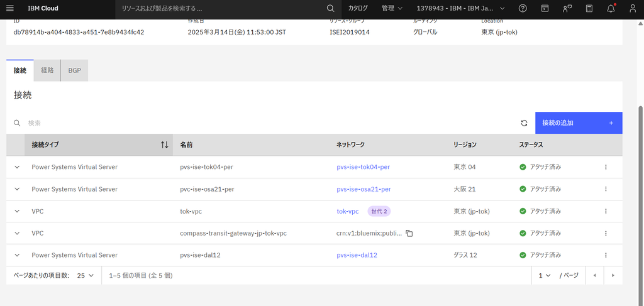
Task: Click the ステータス column header
Action: 531,145
